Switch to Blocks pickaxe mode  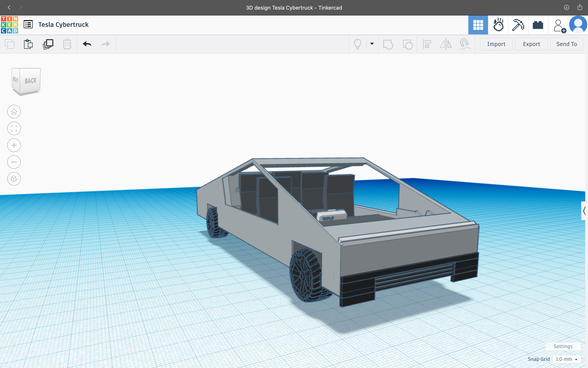click(x=518, y=25)
